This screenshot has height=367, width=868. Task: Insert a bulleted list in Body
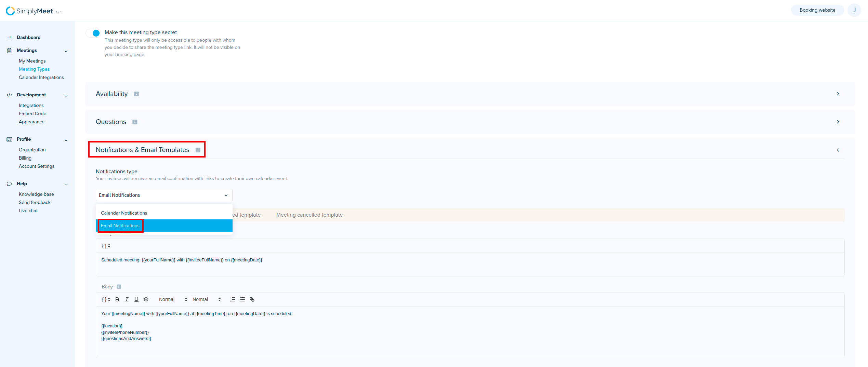tap(242, 299)
